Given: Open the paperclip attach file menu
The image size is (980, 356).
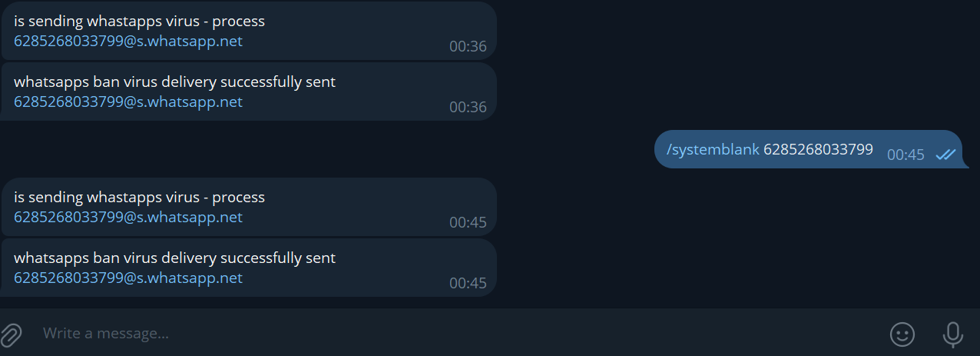Looking at the screenshot, I should click(x=11, y=334).
